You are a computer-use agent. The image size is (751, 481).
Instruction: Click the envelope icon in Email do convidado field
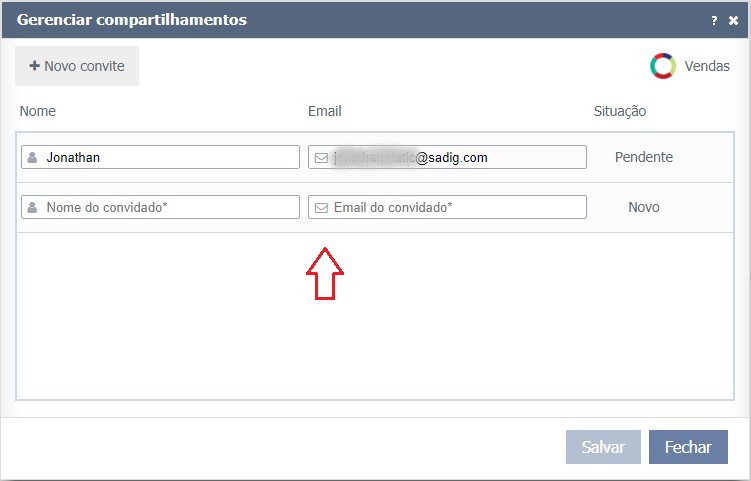coord(321,208)
